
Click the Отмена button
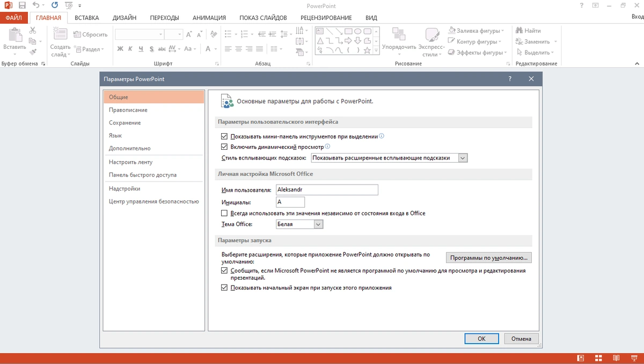521,339
